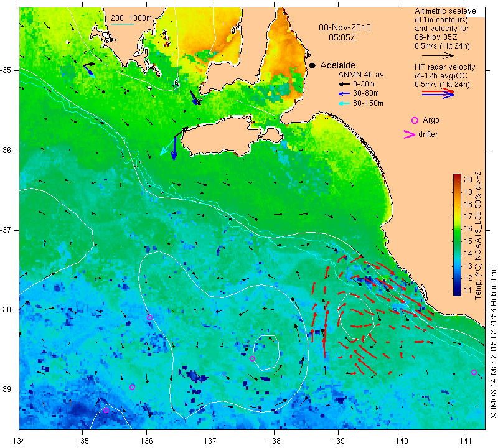The height and width of the screenshot is (448, 498).
Task: Click Argo float marker near 141°E
Action: [474, 373]
